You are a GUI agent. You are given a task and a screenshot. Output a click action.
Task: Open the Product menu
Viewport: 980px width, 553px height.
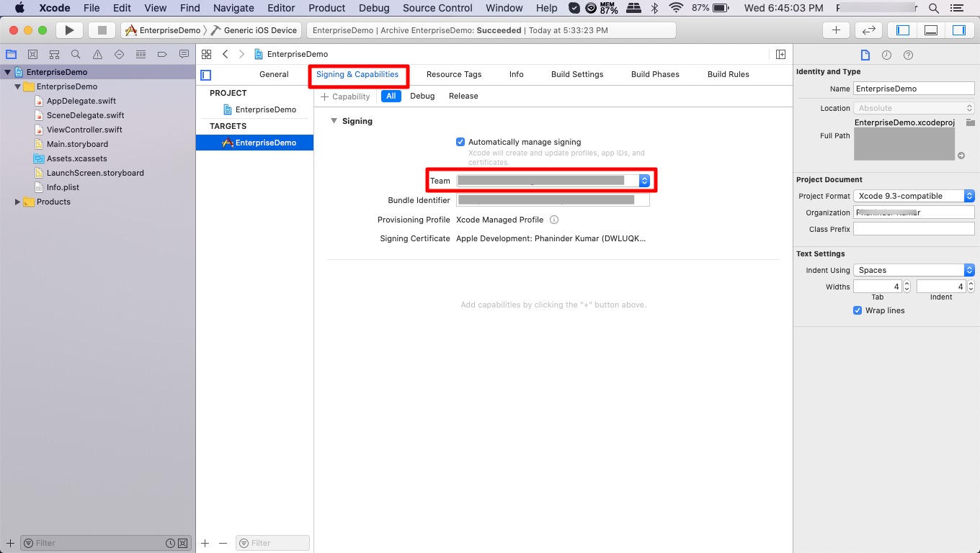point(327,8)
